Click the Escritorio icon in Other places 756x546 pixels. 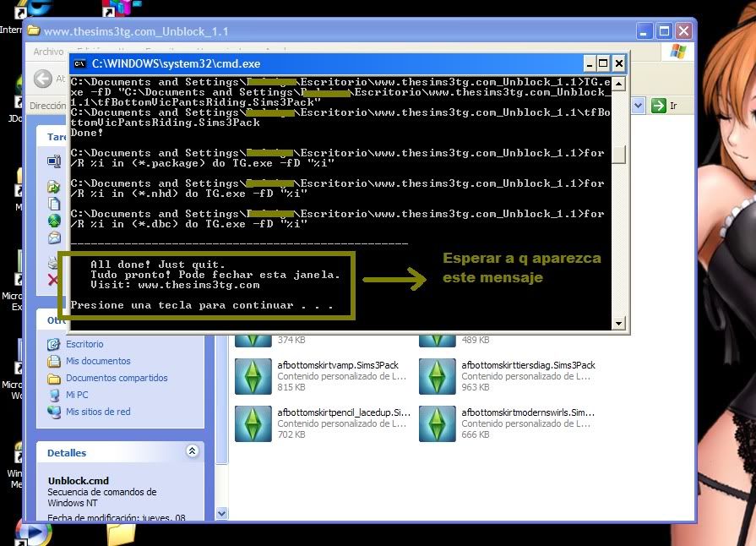(x=53, y=344)
